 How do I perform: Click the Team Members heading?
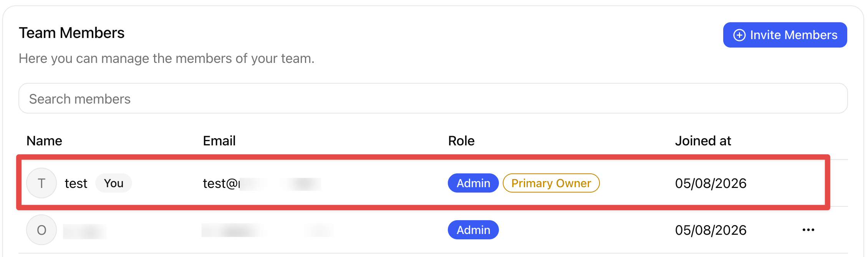[x=72, y=33]
